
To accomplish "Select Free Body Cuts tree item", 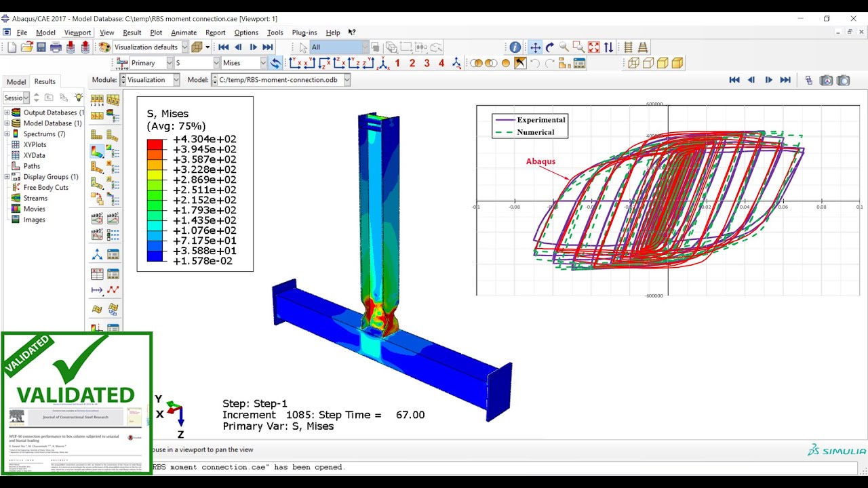I will tap(45, 188).
